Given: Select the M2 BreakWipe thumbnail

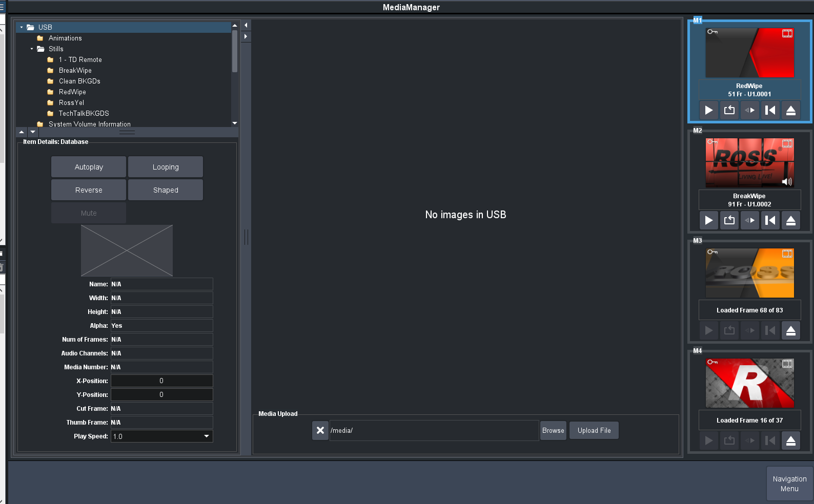Looking at the screenshot, I should [x=750, y=163].
